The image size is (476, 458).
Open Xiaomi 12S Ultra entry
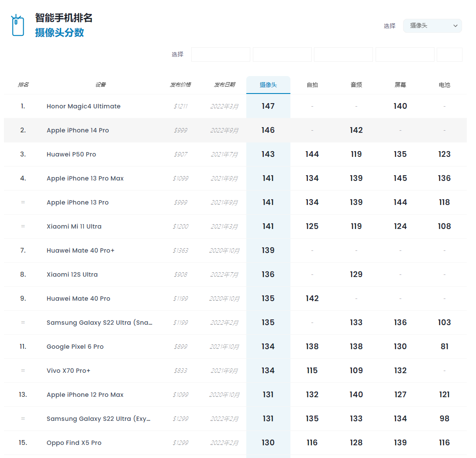pos(72,274)
